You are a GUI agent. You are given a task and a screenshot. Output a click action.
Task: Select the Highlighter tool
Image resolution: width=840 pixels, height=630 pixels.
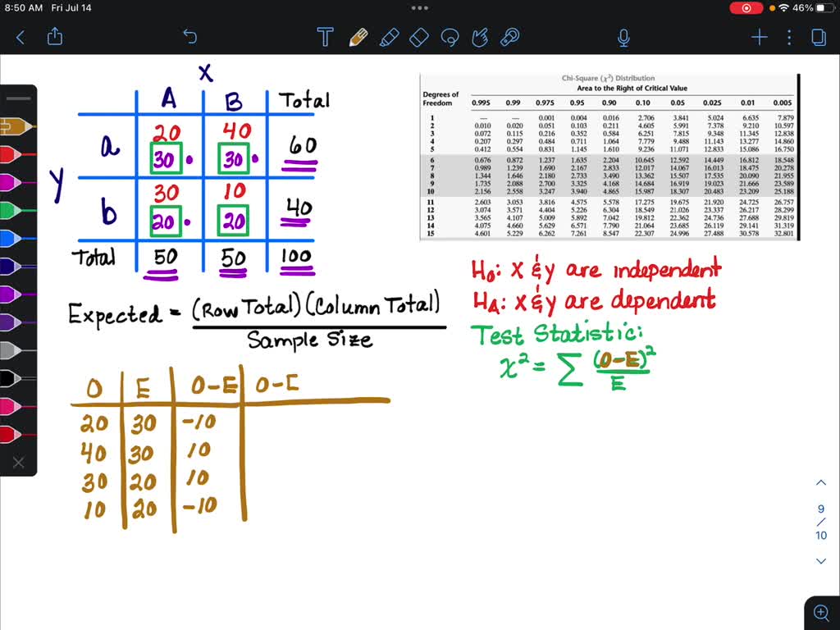coord(389,37)
